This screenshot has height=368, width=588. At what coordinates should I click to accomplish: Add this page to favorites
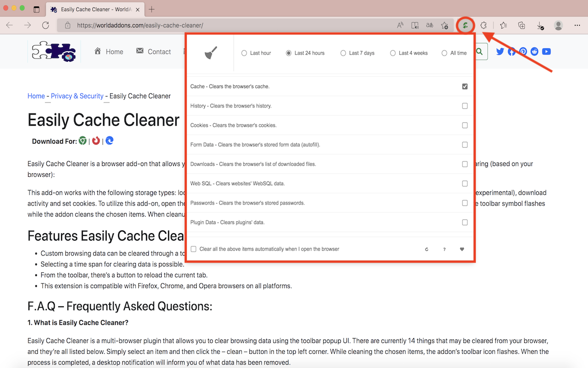pyautogui.click(x=444, y=25)
